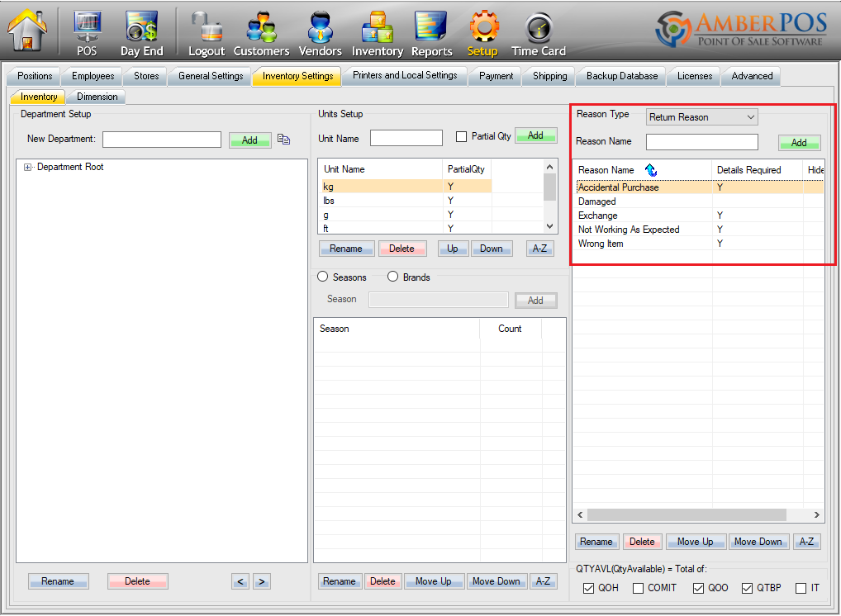Screen dimensions: 841x616
Task: Expand the Department Root tree node
Action: pyautogui.click(x=27, y=168)
